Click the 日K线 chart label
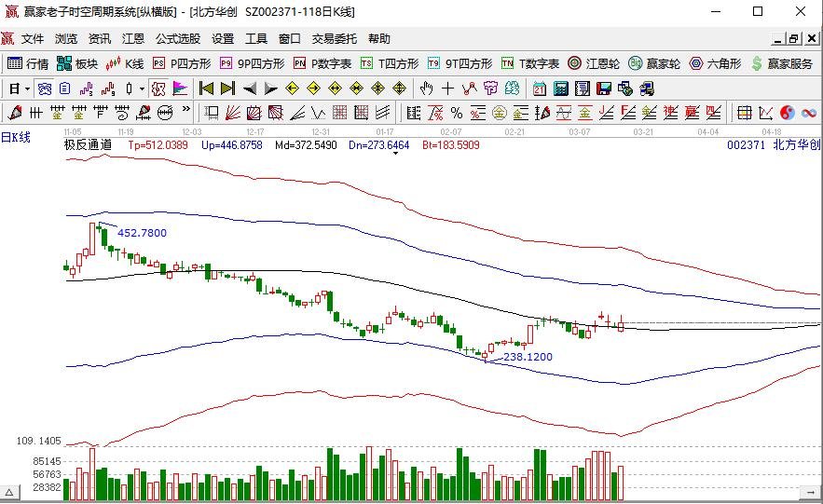 [16, 137]
